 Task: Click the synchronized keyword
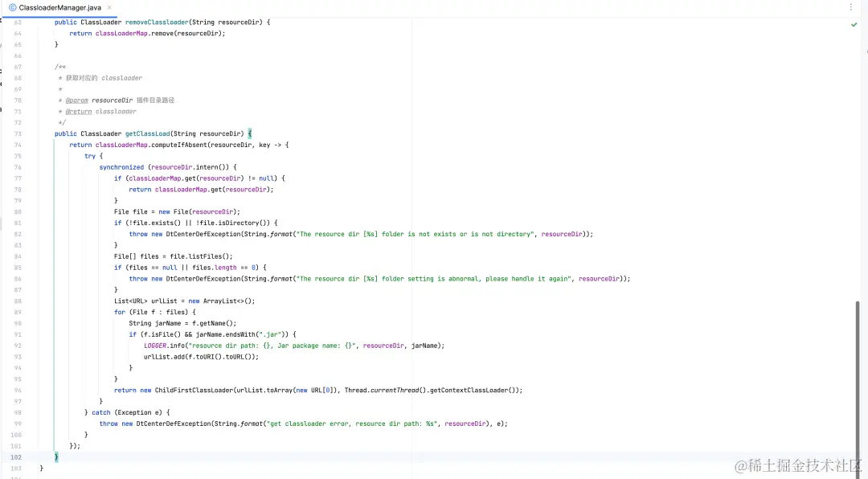point(121,166)
